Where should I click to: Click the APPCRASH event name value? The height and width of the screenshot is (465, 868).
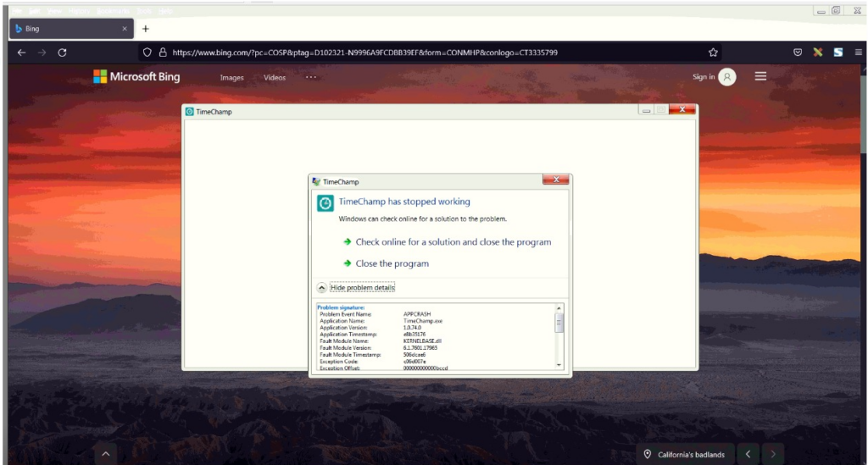point(417,314)
